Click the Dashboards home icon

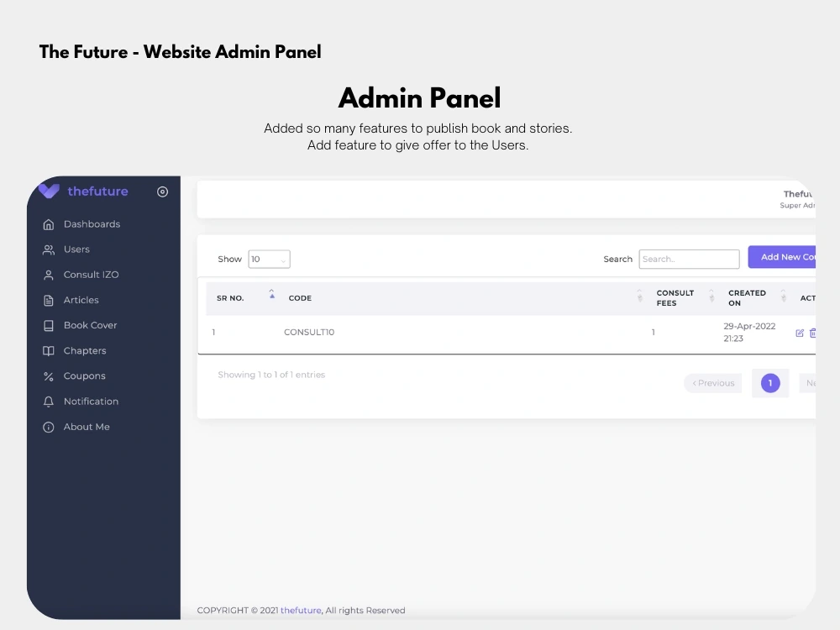[48, 224]
